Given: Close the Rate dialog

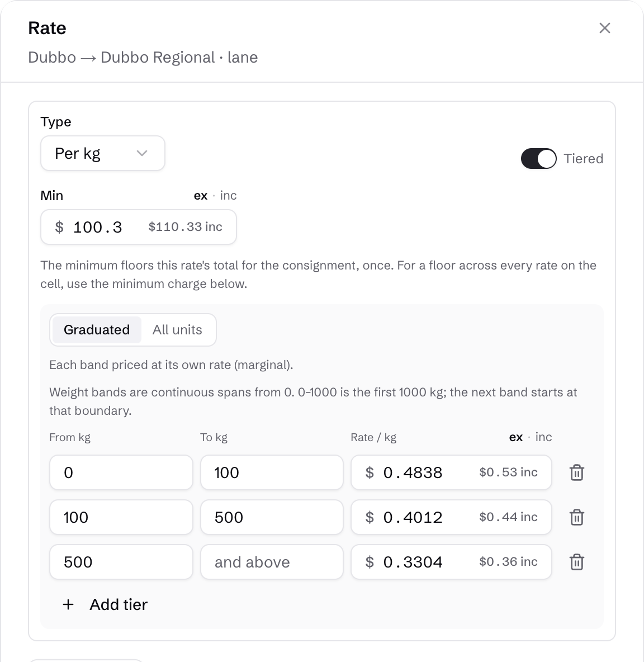Looking at the screenshot, I should 605,29.
